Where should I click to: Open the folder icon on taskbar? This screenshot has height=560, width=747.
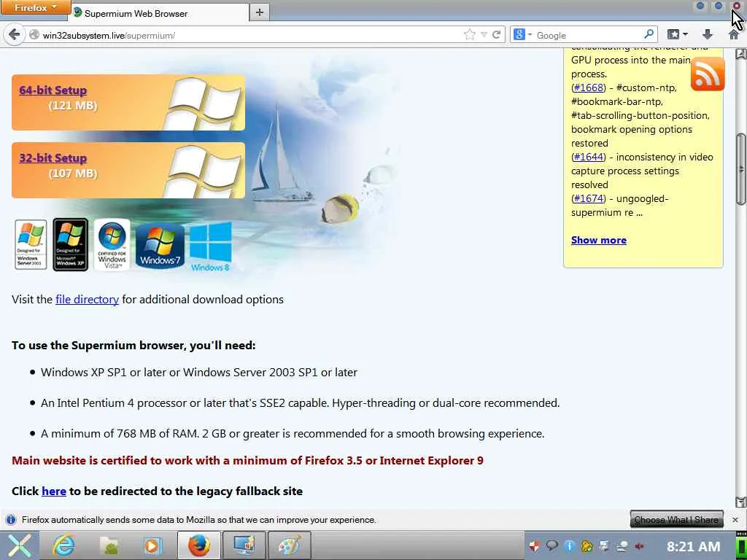coord(108,545)
